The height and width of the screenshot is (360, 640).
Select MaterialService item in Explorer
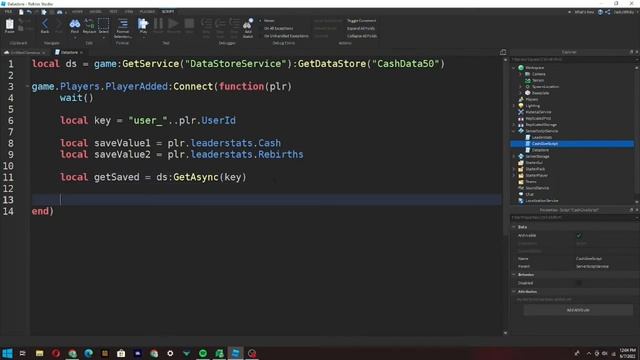tap(535, 112)
